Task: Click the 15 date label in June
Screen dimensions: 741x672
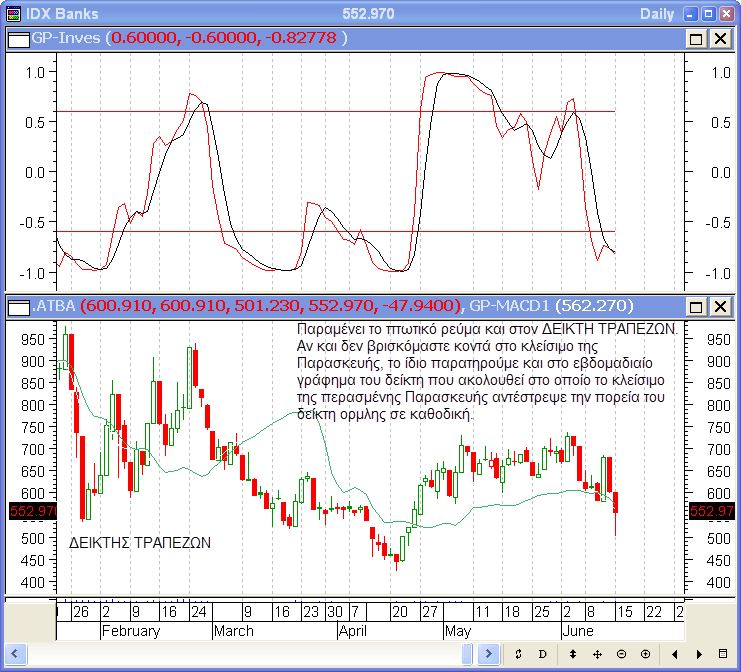Action: pos(625,612)
